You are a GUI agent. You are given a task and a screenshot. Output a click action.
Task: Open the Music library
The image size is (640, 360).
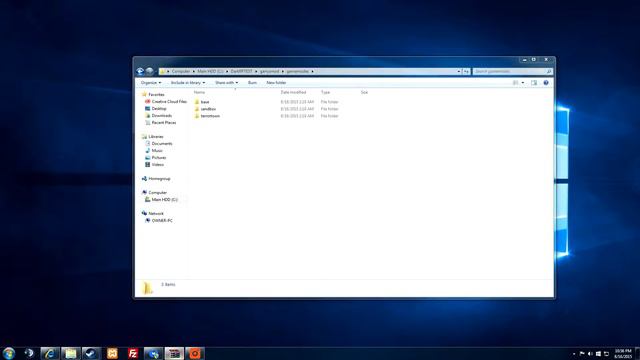[157, 151]
